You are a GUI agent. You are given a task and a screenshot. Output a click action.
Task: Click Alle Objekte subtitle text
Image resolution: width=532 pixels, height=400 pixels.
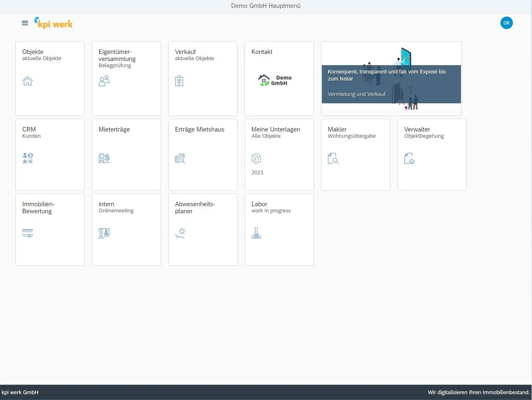point(266,136)
